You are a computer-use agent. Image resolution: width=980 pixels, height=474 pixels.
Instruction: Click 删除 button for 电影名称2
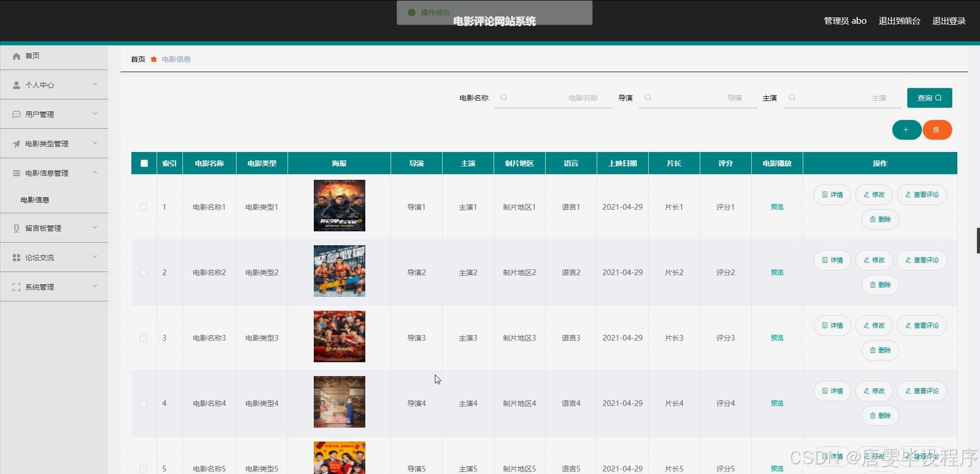click(880, 285)
